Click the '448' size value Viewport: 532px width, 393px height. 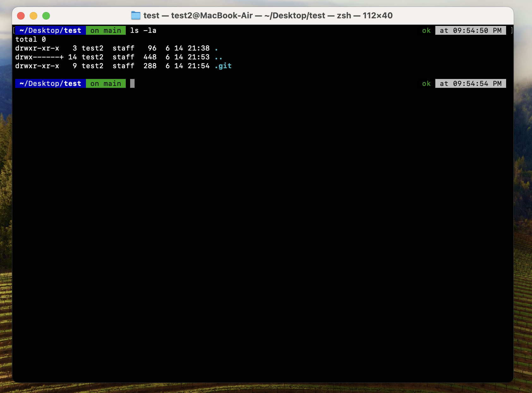[150, 57]
